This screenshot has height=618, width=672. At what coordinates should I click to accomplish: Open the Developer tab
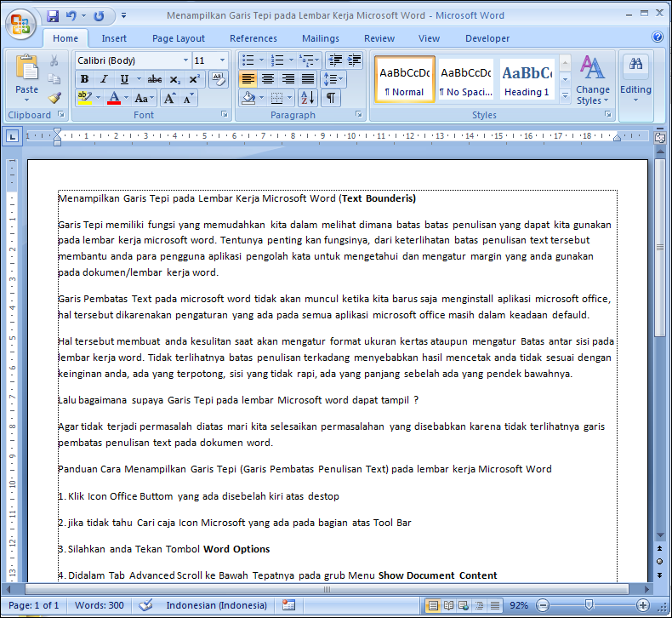(x=487, y=38)
